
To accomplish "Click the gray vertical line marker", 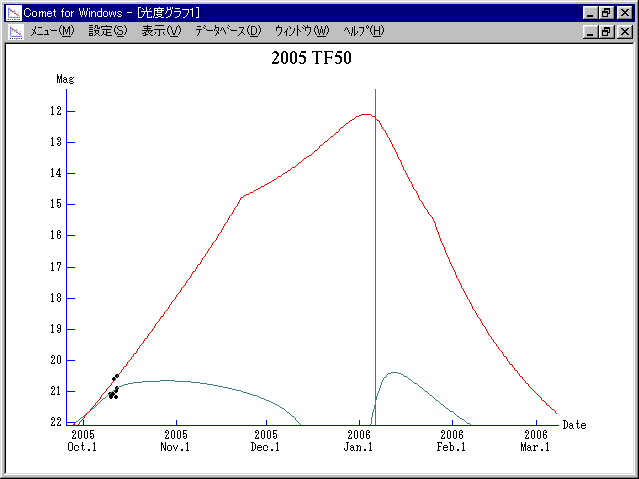I will (376, 250).
